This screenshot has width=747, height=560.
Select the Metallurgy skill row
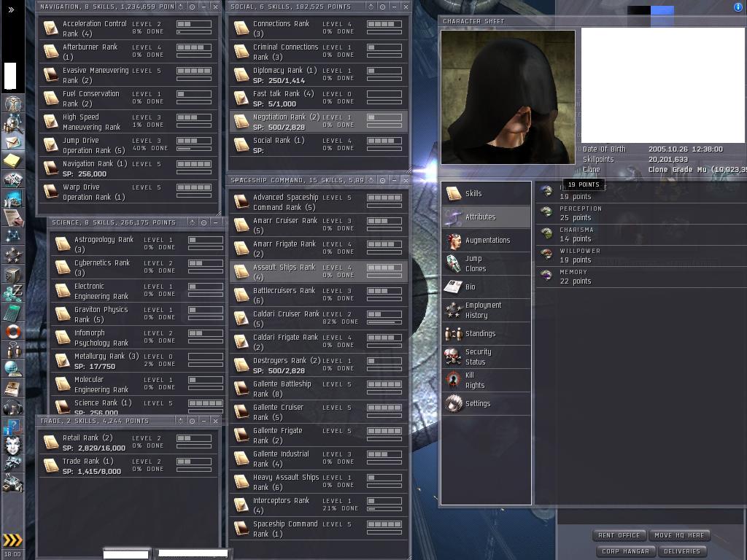(x=137, y=361)
